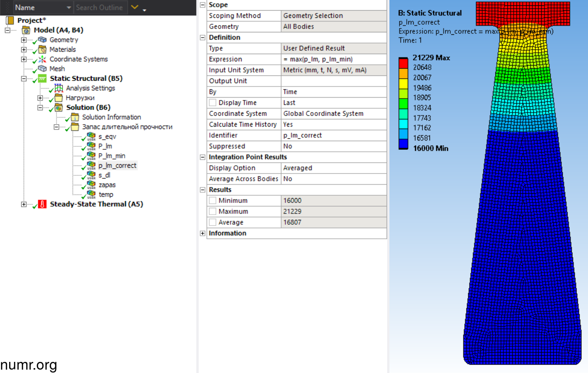The image size is (588, 373).
Task: Expand the Information section
Action: coord(202,233)
